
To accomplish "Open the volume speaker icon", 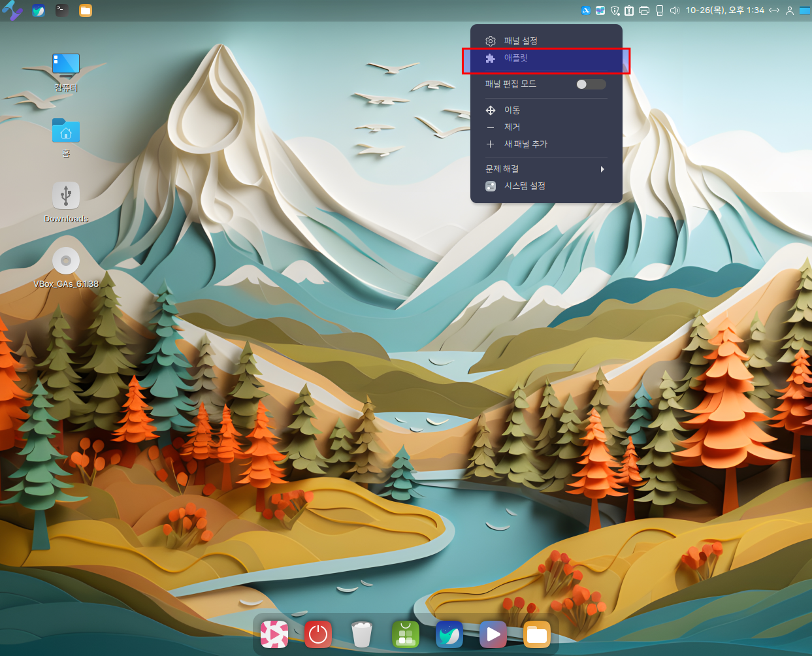I will [x=675, y=10].
